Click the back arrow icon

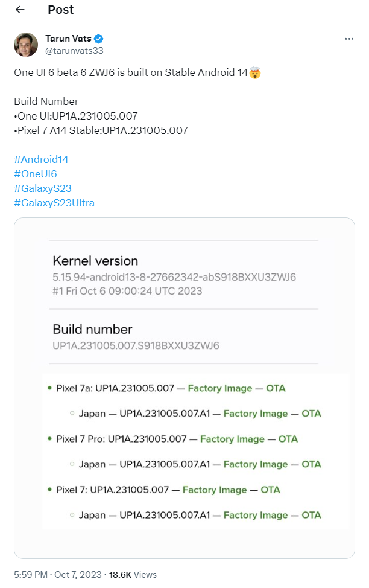tap(20, 10)
